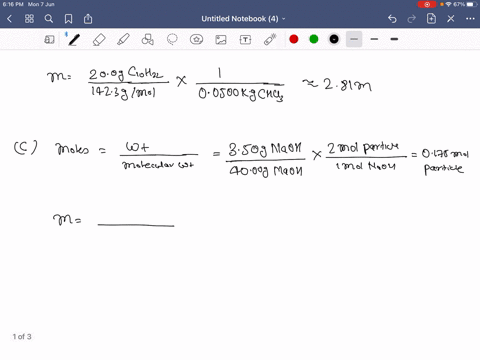The image size is (480, 360).
Task: Tap the handwritten '≈ 2.81 m' result
Action: coord(337,85)
